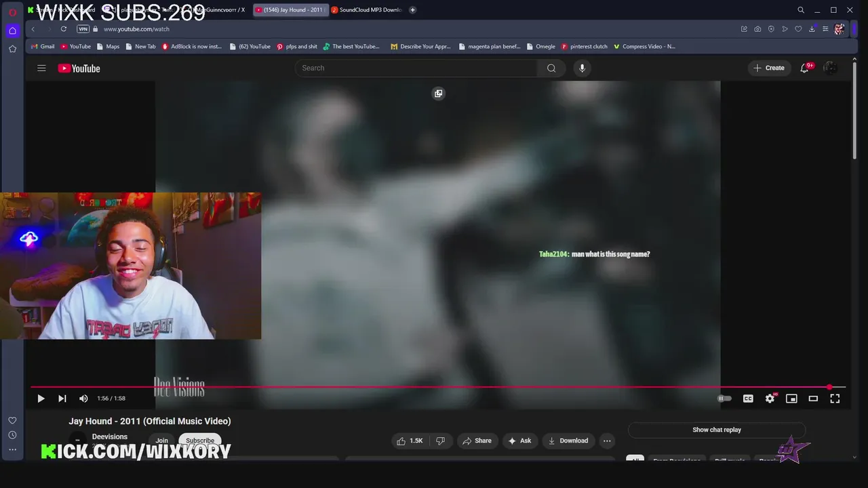This screenshot has width=868, height=488.
Task: Open the sidebar bookmarks star icon
Action: [x=12, y=49]
